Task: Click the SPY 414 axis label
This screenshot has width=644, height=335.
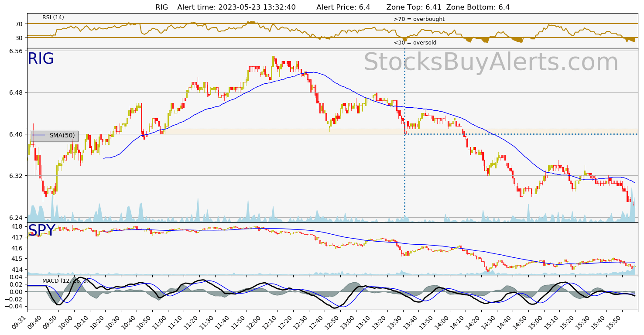Action: [x=17, y=270]
